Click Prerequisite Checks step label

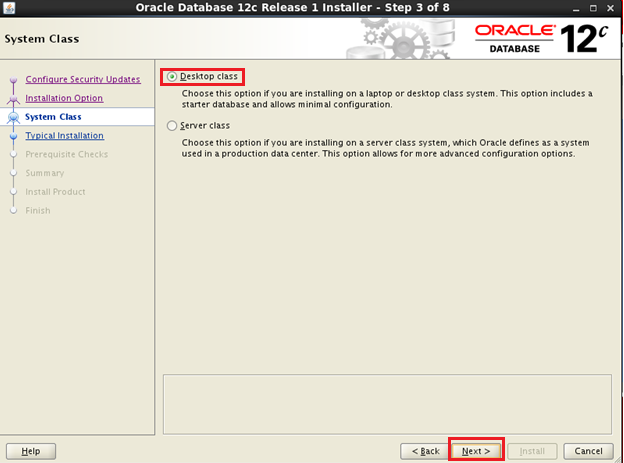click(66, 154)
